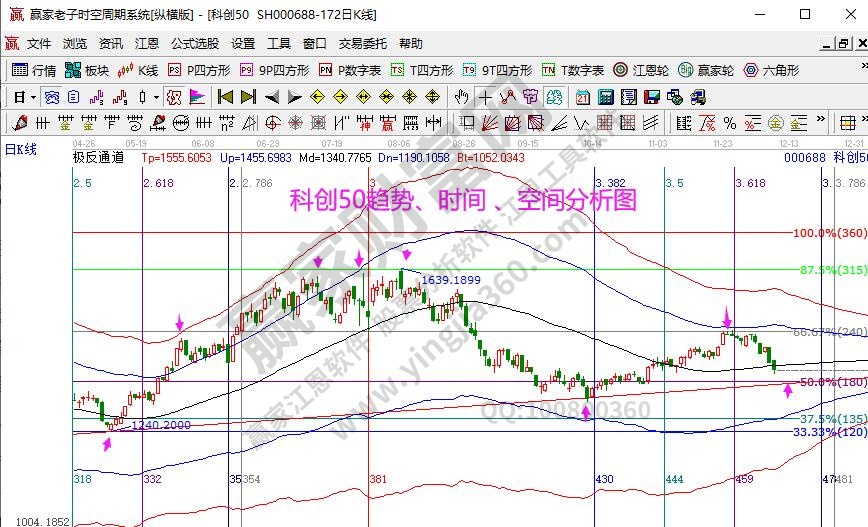Click the P四方形 button
868x527 pixels.
(x=198, y=71)
